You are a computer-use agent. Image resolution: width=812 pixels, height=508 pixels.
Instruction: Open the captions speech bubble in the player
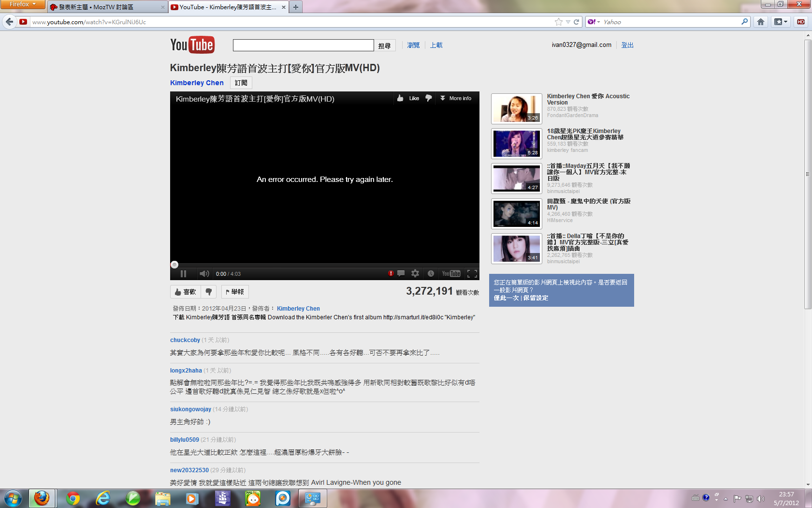(x=401, y=274)
